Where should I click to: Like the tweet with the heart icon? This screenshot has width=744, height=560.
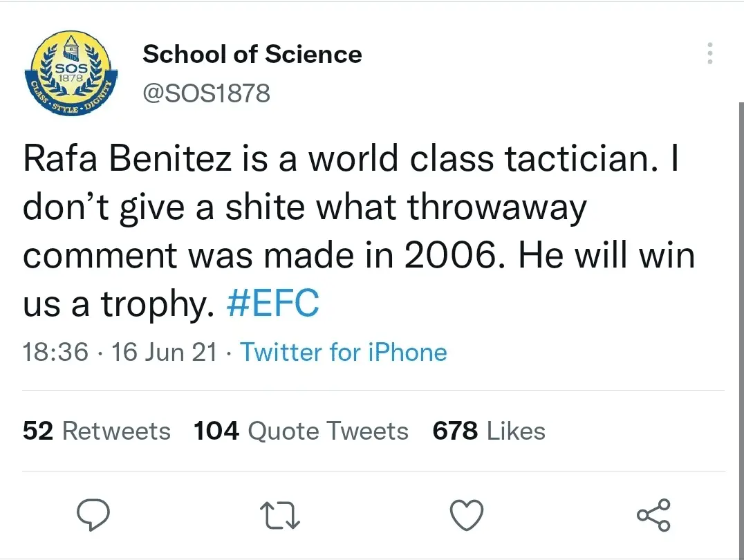point(466,516)
